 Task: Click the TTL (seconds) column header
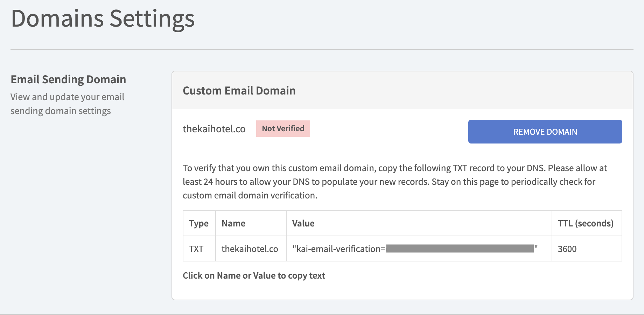click(586, 223)
